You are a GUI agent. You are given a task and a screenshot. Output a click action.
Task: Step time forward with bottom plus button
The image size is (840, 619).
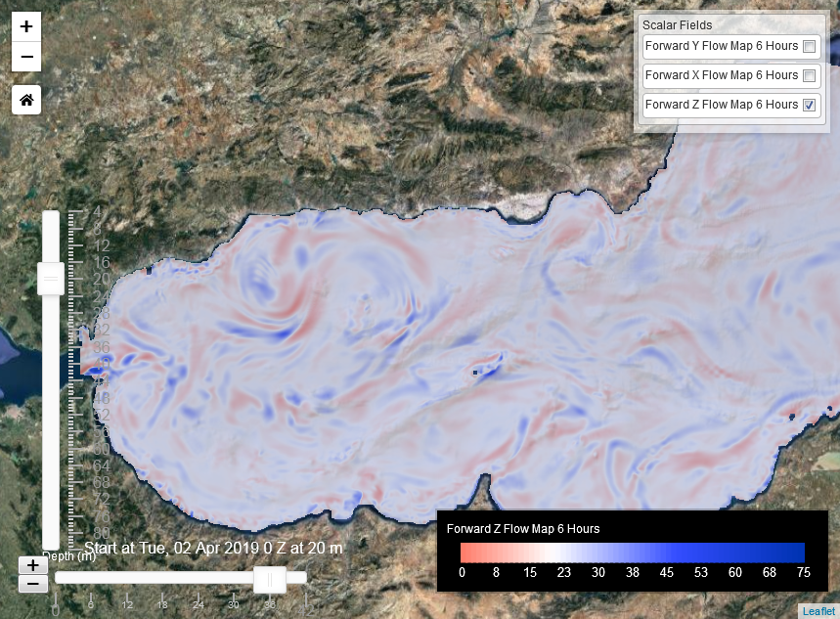tap(33, 565)
